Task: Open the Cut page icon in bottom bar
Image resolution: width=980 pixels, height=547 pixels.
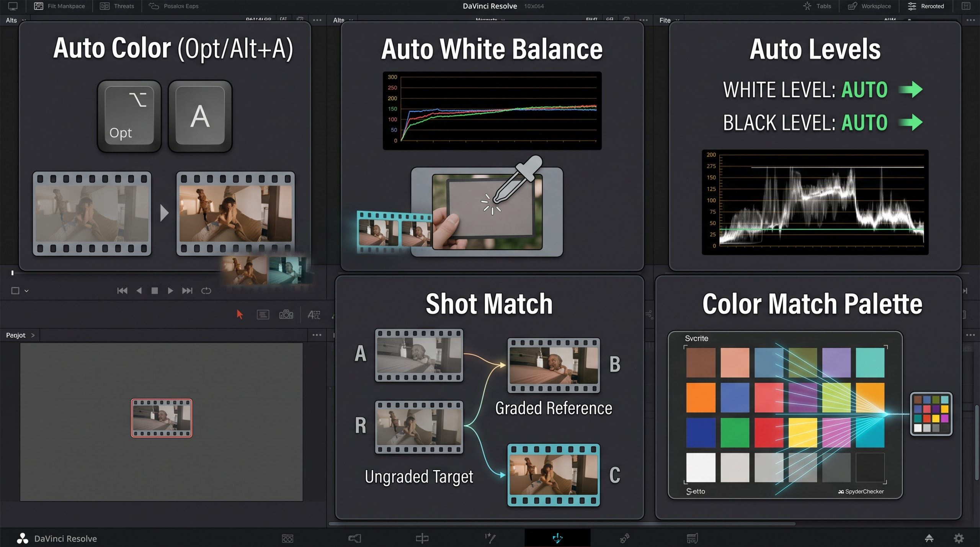Action: (355, 539)
